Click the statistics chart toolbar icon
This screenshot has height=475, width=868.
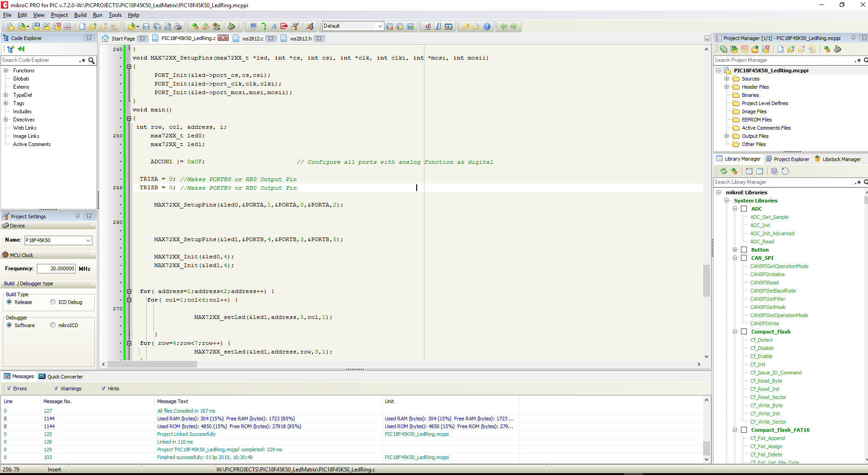point(449,26)
